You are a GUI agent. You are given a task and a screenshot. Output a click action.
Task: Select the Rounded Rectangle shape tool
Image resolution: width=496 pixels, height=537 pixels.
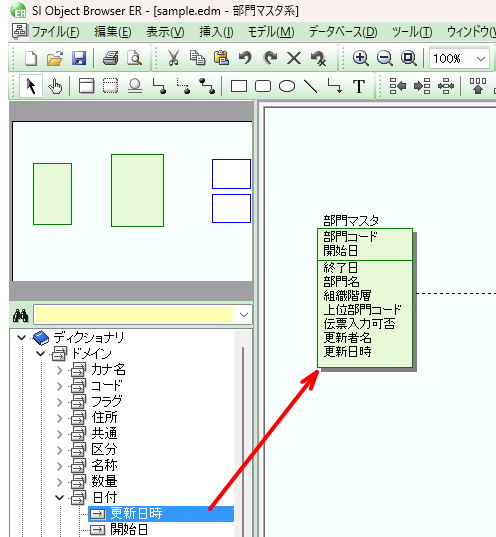263,86
